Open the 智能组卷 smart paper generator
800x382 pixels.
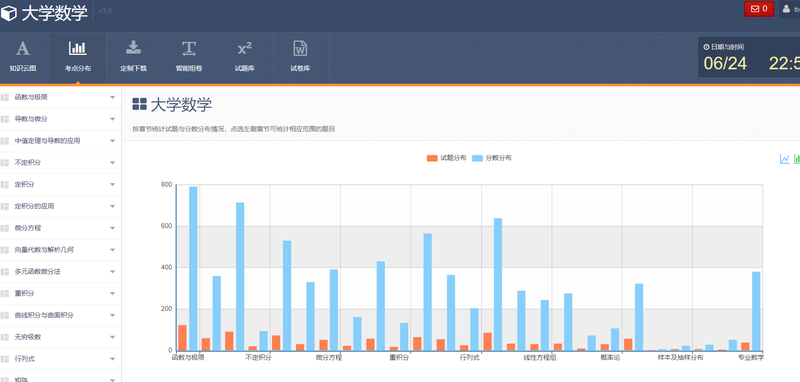pos(189,58)
